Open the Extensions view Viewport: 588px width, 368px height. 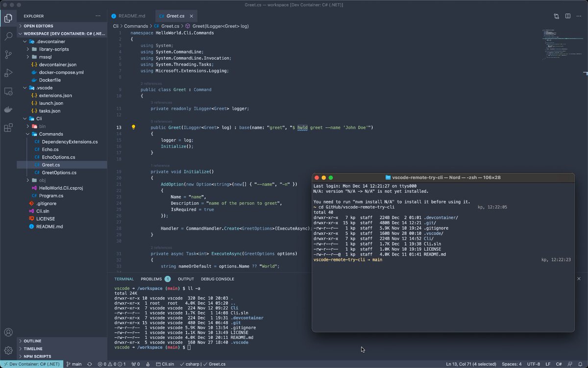[8, 128]
